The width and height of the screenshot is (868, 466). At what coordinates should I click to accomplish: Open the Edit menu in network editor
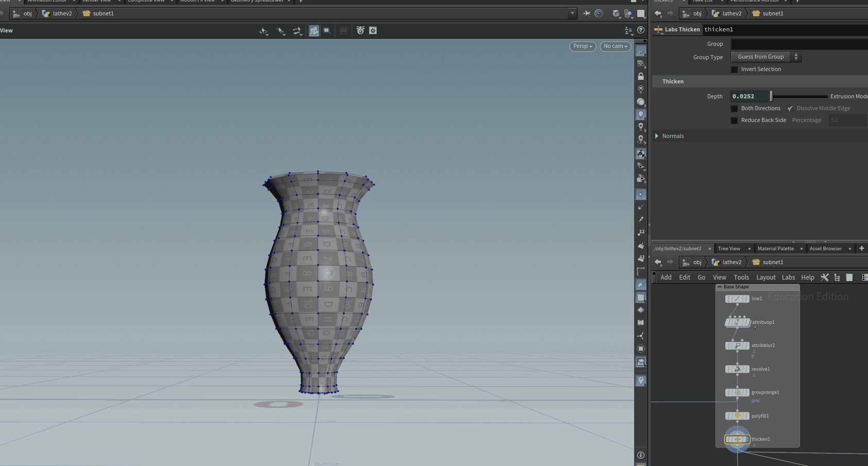(685, 277)
